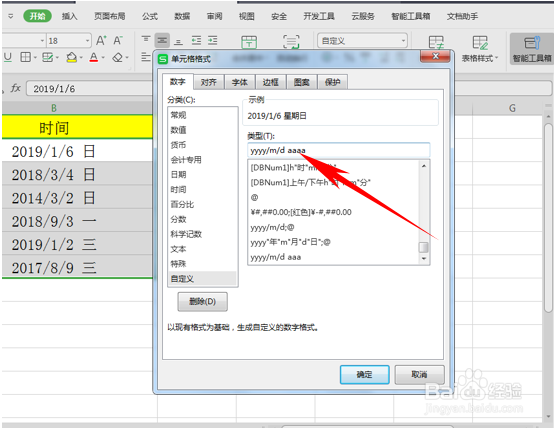Click the format list scrollbar down arrow

[424, 259]
